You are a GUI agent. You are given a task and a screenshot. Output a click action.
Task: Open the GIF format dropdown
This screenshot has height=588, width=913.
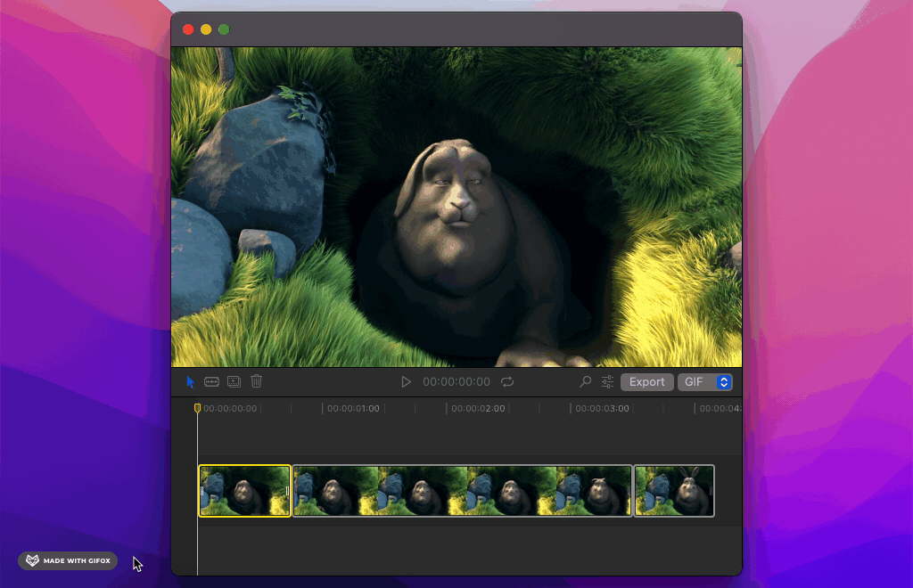click(705, 382)
